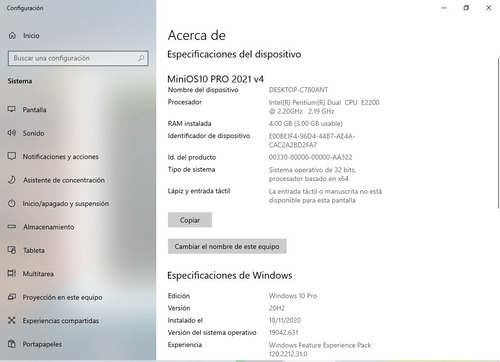Restore down the Configuración window
The width and height of the screenshot is (500, 362).
pyautogui.click(x=466, y=8)
